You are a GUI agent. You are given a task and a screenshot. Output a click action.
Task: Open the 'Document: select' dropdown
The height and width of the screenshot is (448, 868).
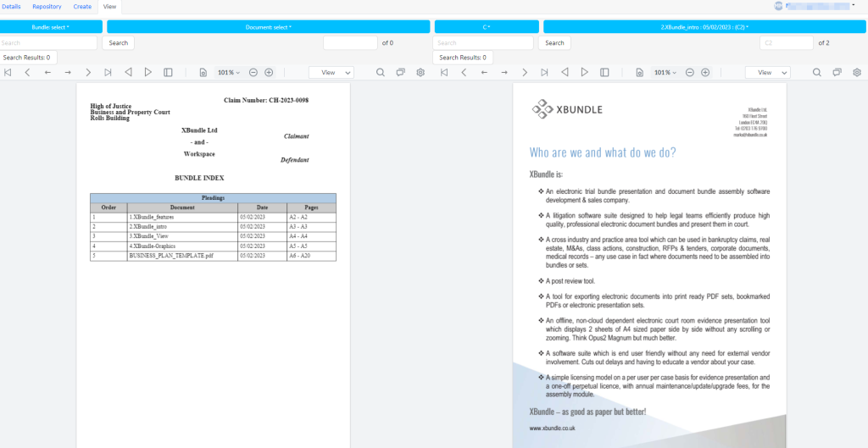click(x=269, y=26)
